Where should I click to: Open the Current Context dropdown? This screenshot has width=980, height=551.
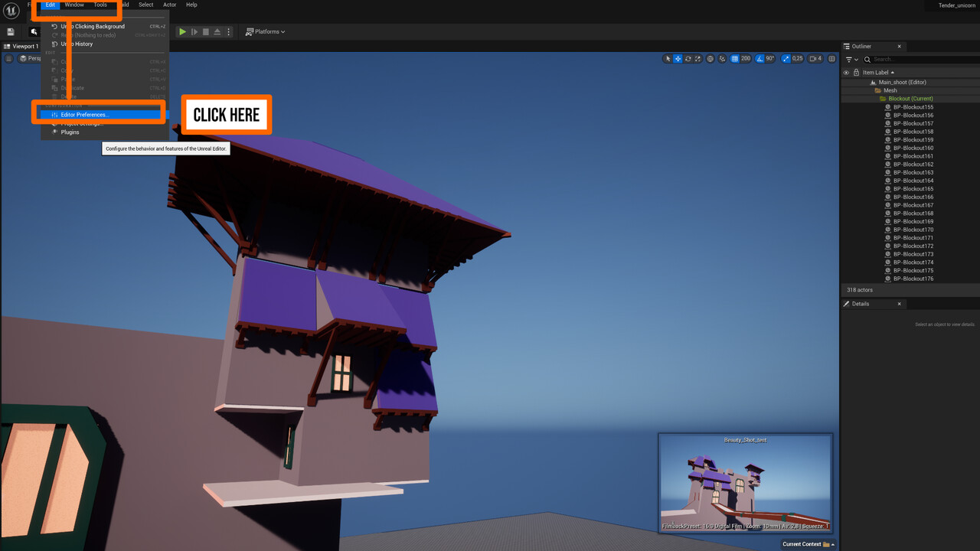point(808,544)
